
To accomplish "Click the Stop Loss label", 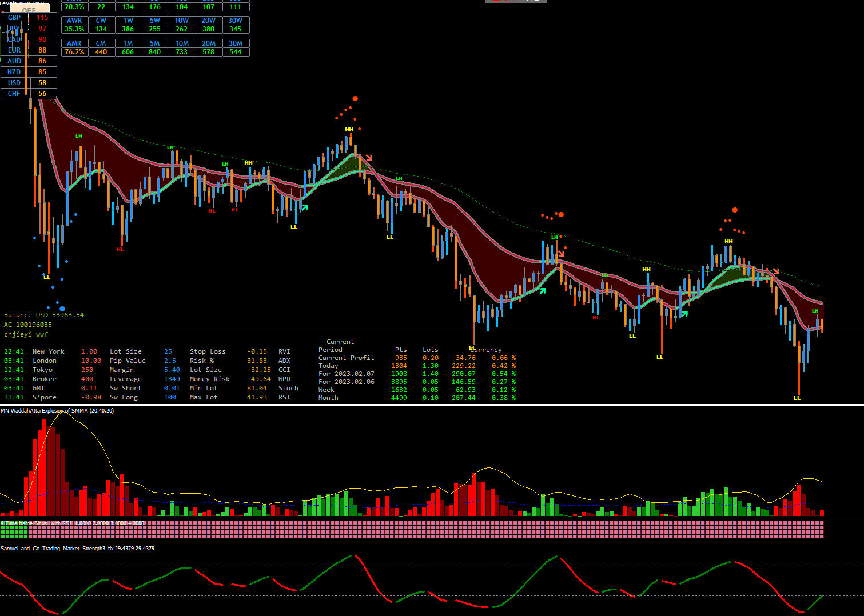I will point(208,351).
